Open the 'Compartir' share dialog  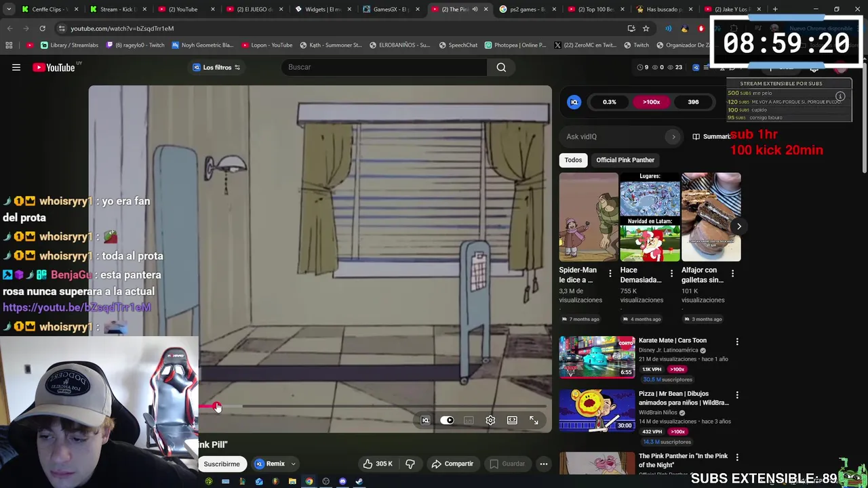pos(453,464)
